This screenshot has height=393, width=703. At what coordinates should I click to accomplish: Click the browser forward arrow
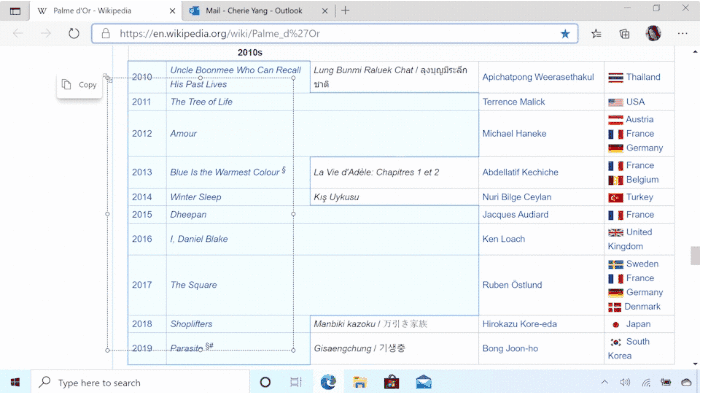coord(46,33)
